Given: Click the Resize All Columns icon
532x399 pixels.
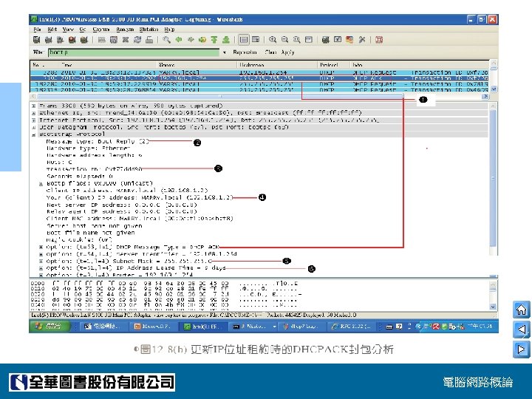Looking at the screenshot, I should (308, 40).
